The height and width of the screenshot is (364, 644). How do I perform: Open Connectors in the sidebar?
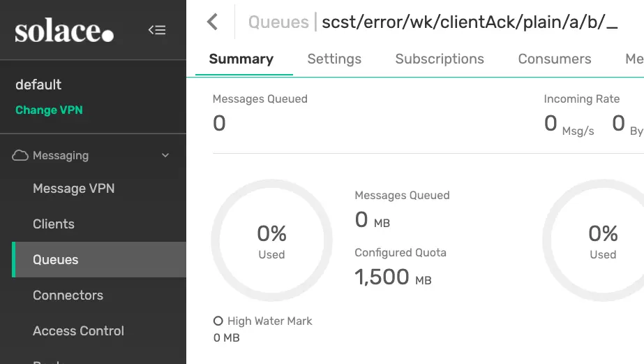pos(68,296)
